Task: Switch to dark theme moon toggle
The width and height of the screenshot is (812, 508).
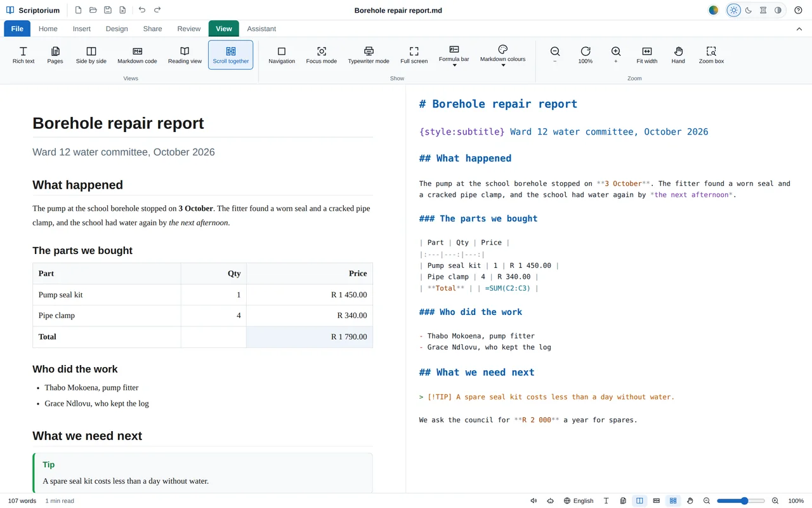Action: (749, 10)
